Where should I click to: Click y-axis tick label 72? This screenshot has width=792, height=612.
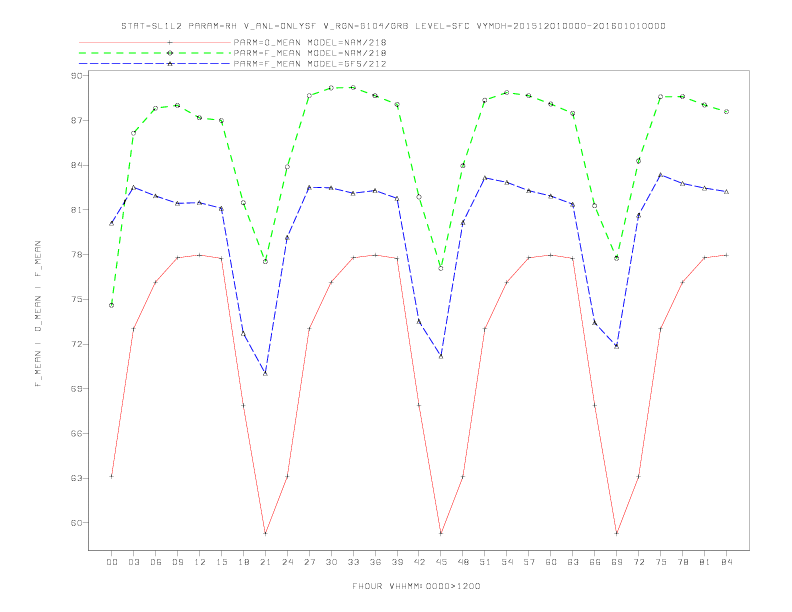pos(77,344)
